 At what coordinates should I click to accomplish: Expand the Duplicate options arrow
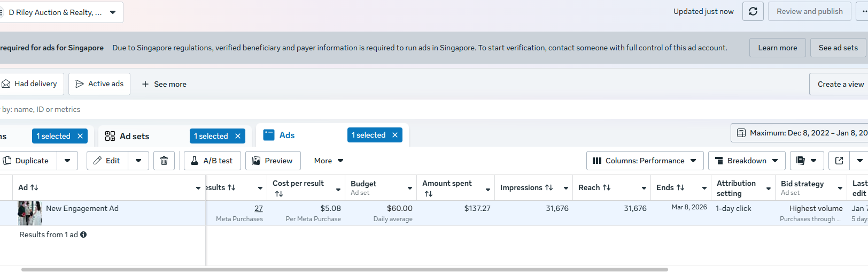[x=67, y=161]
